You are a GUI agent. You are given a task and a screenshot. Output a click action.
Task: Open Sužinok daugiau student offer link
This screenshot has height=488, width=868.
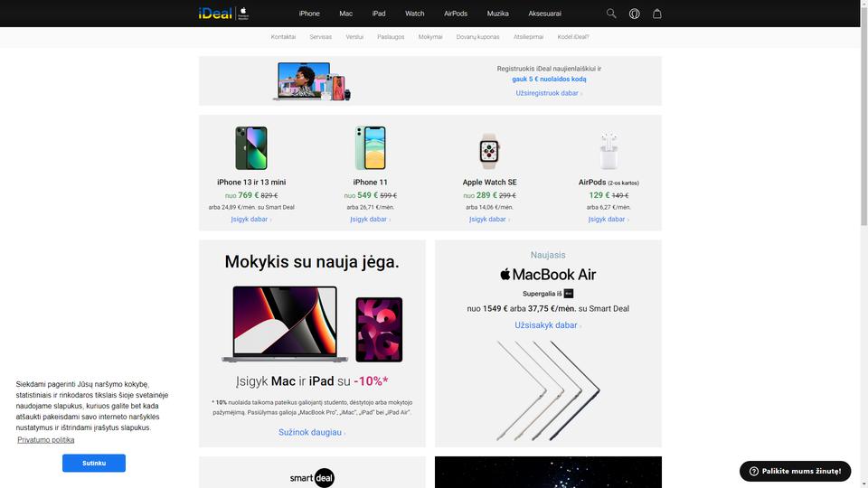click(x=312, y=432)
